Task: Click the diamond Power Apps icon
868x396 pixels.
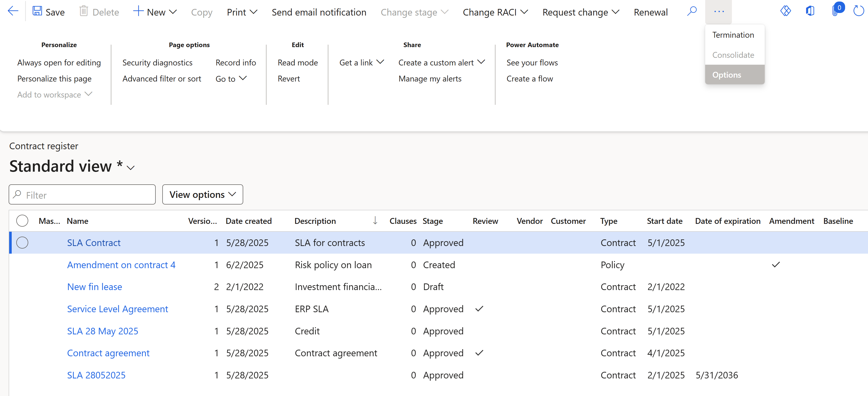Action: [x=785, y=11]
